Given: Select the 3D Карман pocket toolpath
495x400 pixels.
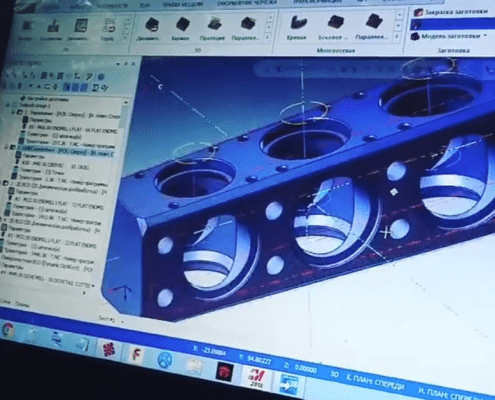Looking at the screenshot, I should click(x=182, y=29).
